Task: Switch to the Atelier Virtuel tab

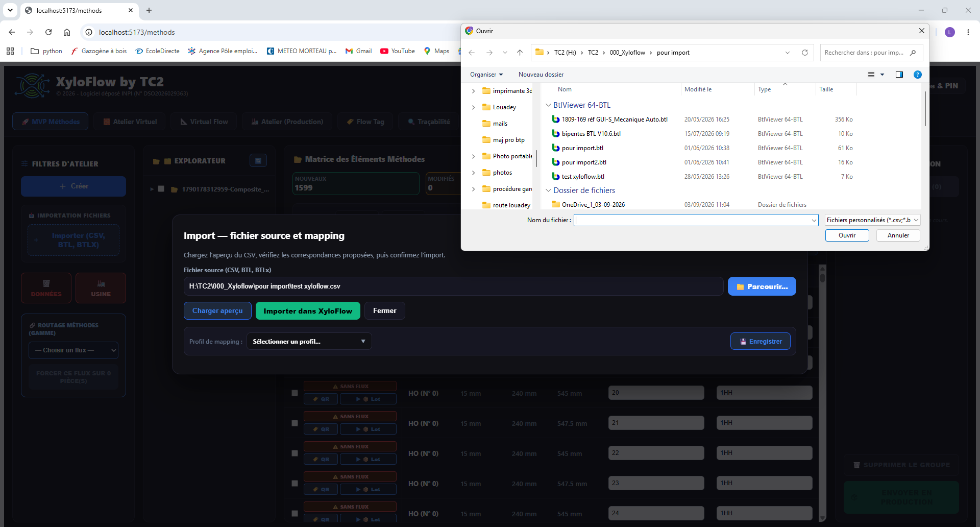Action: [130, 122]
